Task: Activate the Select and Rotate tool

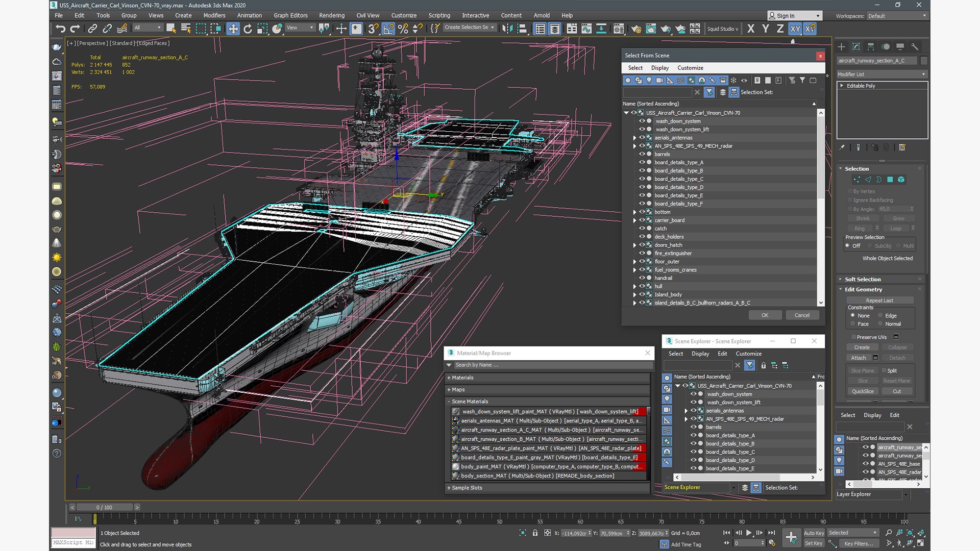Action: 248,29
